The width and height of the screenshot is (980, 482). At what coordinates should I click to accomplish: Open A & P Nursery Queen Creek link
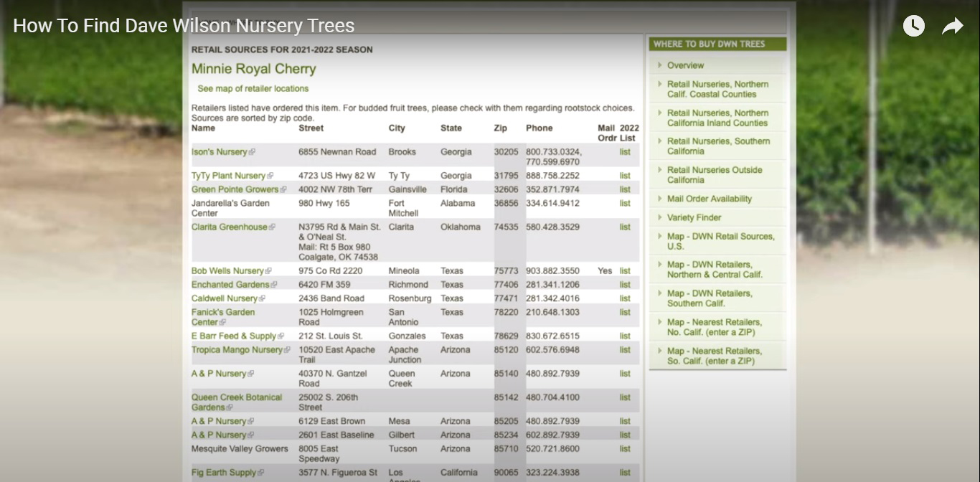[218, 374]
